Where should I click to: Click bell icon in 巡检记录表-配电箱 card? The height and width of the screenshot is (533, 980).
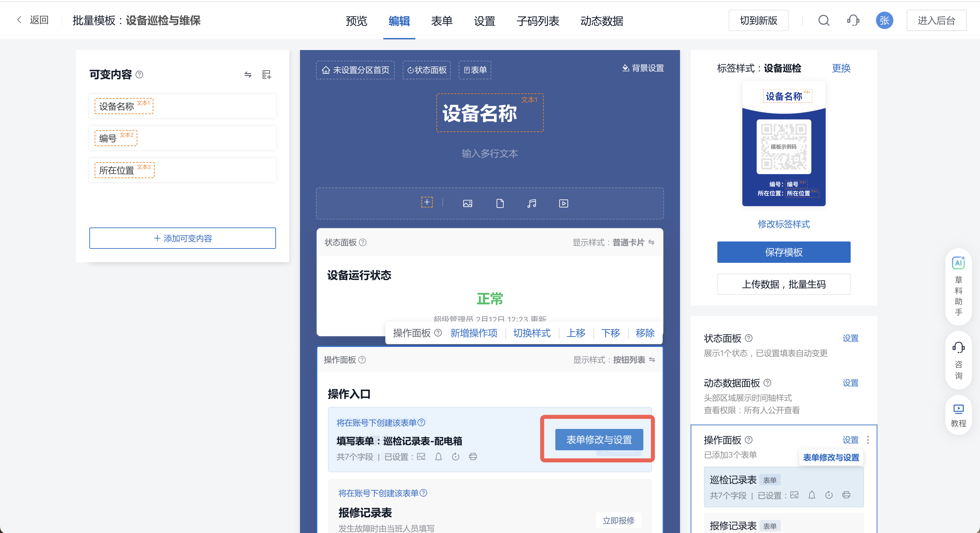[438, 457]
